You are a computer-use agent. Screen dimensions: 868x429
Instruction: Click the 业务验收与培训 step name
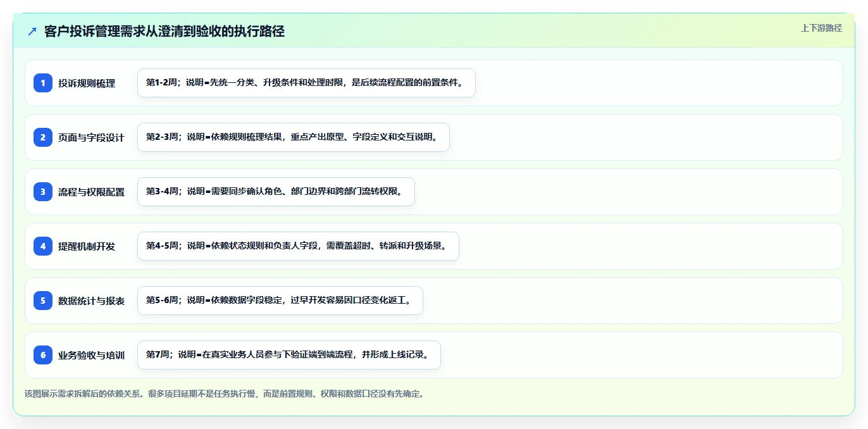click(92, 355)
